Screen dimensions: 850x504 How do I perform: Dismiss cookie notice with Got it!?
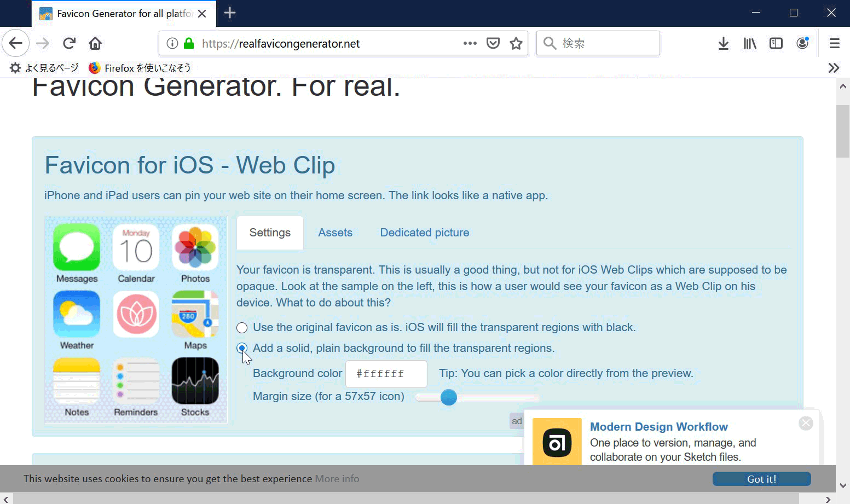coord(761,479)
